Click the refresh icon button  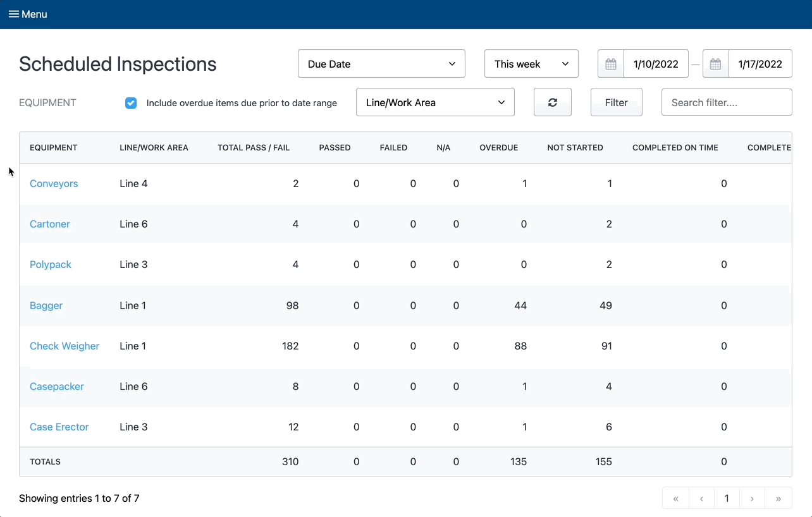click(x=552, y=102)
